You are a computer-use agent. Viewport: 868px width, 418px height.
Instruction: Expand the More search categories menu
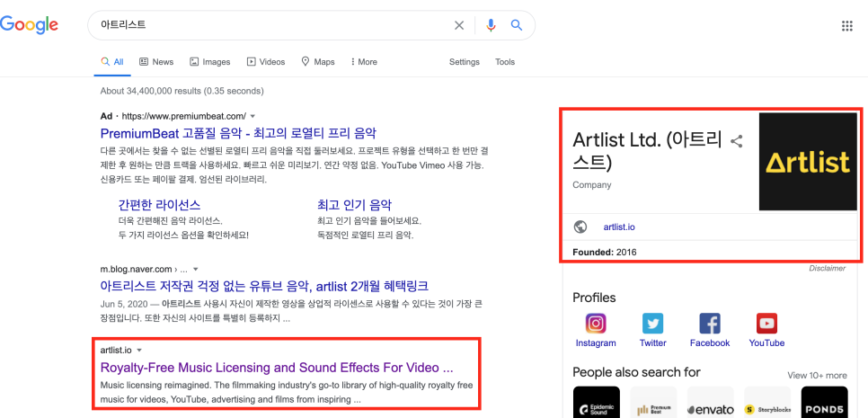(364, 62)
